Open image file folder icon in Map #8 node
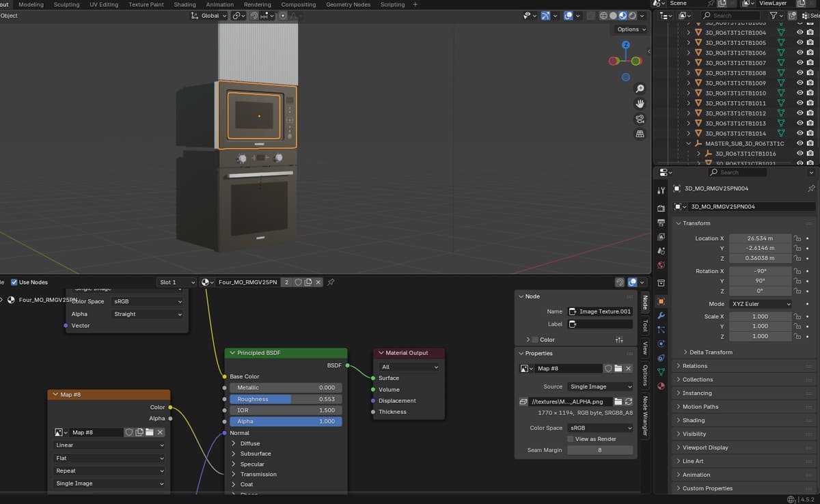Screen dimensions: 820x504 [x=150, y=432]
